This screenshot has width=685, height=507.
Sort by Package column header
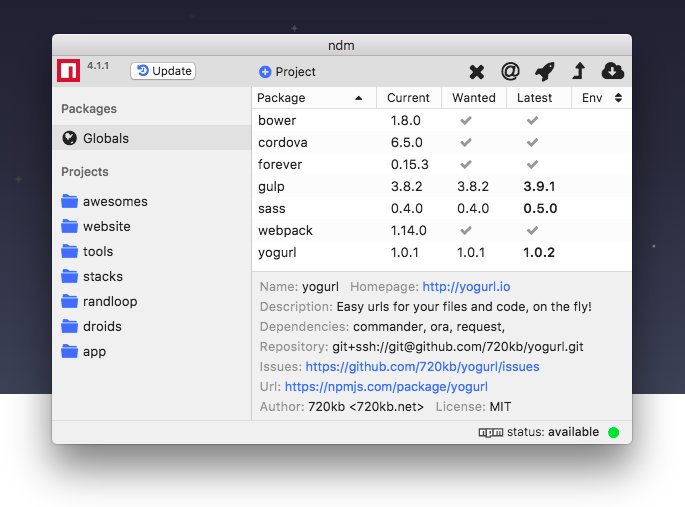[x=314, y=98]
